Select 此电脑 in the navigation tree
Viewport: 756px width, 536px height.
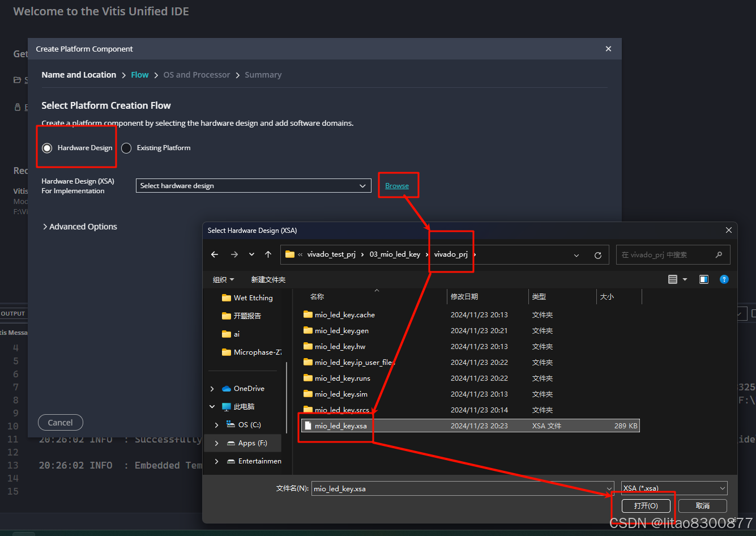(x=238, y=406)
